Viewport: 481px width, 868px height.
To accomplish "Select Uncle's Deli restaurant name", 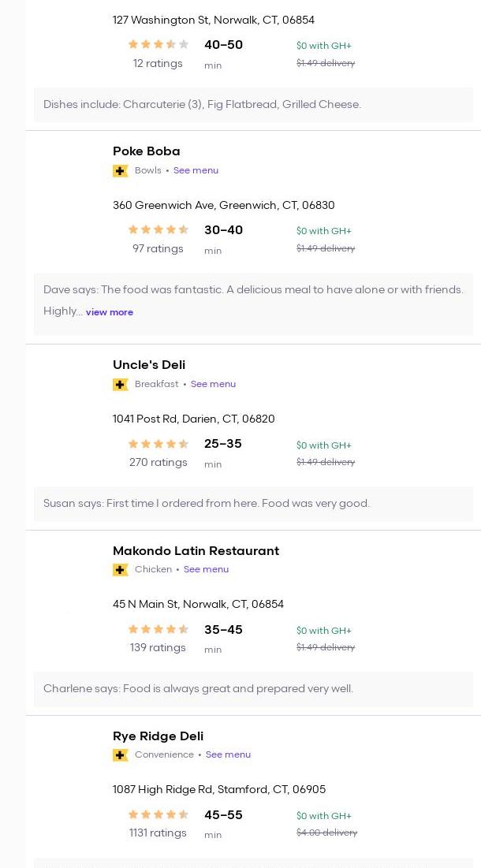I will tap(149, 365).
